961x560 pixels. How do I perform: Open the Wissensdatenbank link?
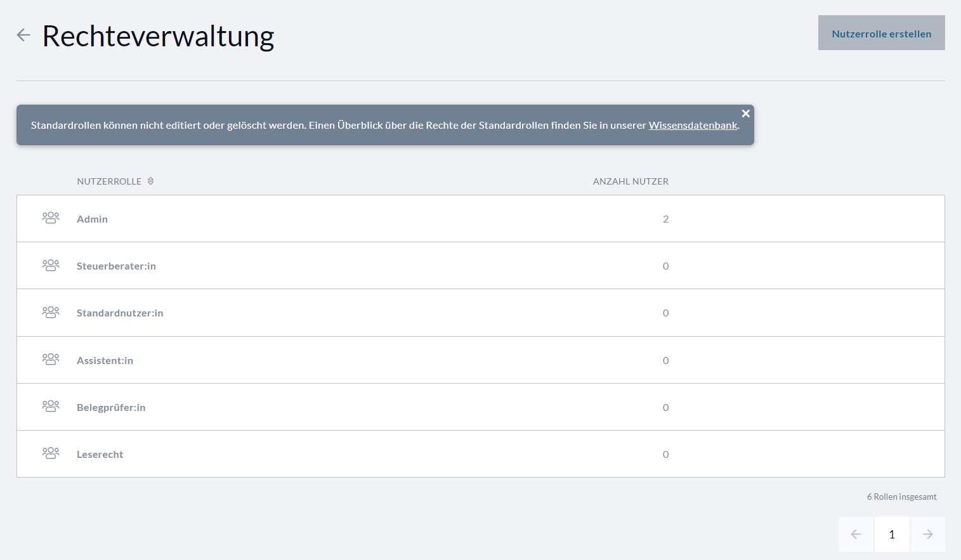[x=693, y=126]
